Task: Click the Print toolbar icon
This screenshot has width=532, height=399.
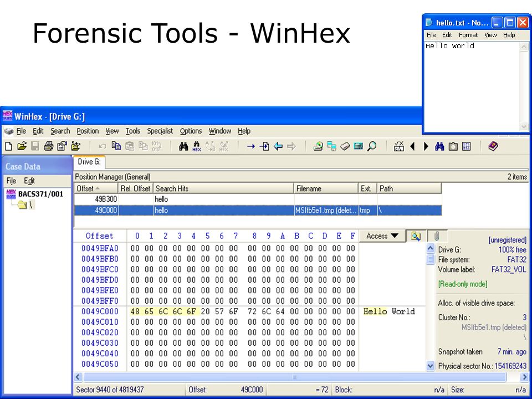Action: [49, 146]
